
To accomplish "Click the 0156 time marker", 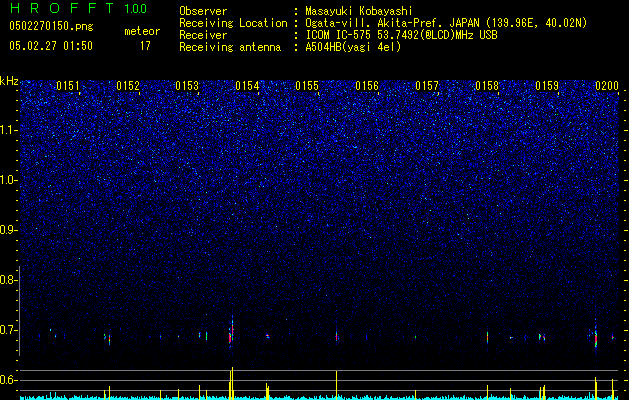I will click(x=367, y=86).
